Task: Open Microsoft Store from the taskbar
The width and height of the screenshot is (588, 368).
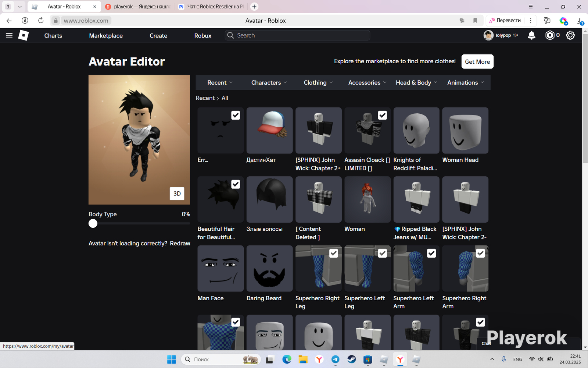Action: (368, 359)
